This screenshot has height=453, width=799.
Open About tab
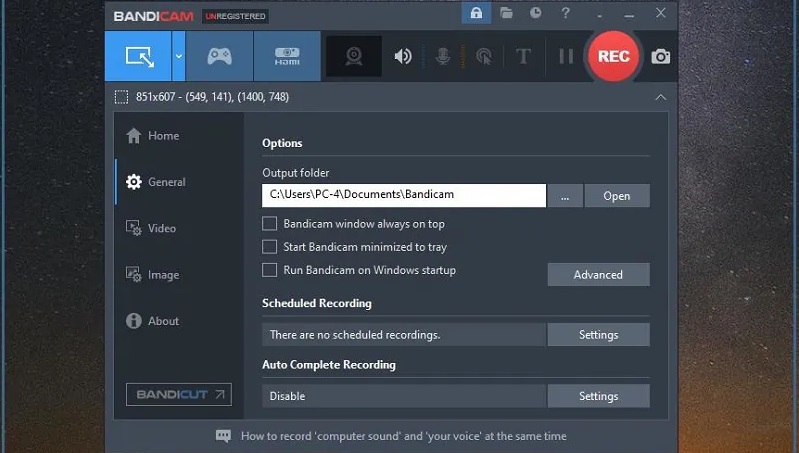tap(153, 321)
